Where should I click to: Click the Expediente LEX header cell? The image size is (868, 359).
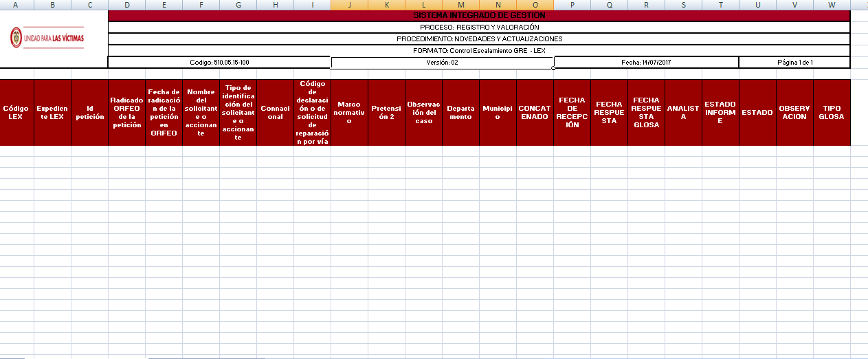(x=52, y=112)
